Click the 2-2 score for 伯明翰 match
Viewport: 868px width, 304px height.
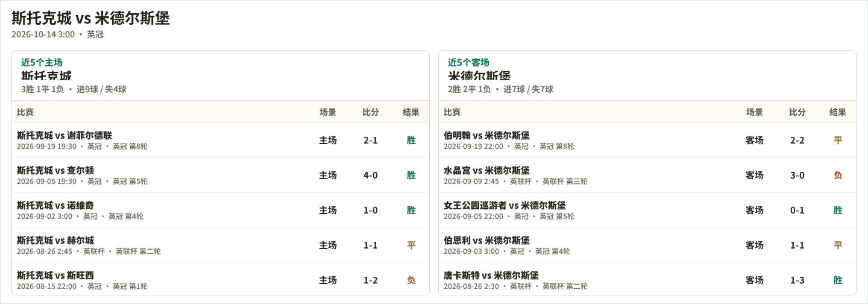click(x=797, y=141)
